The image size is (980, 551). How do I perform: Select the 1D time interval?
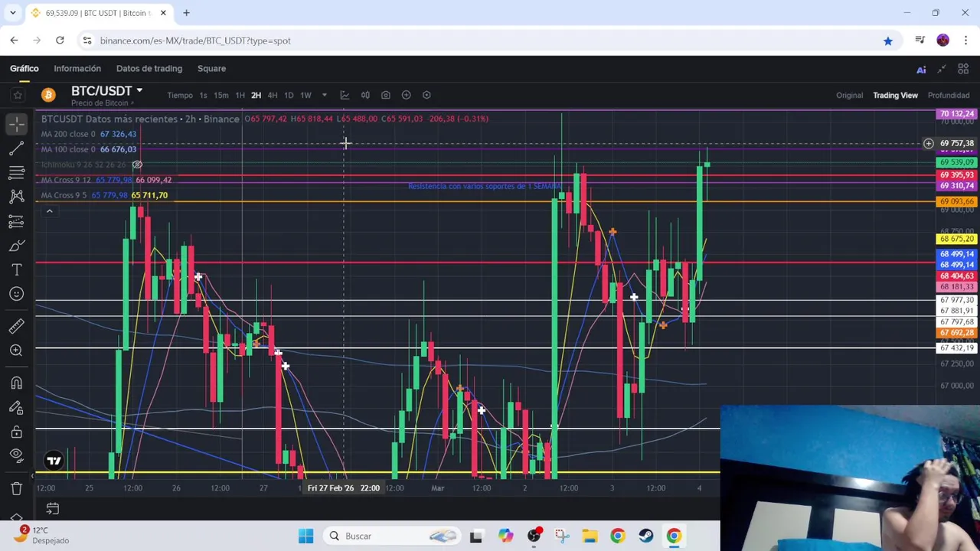[289, 96]
